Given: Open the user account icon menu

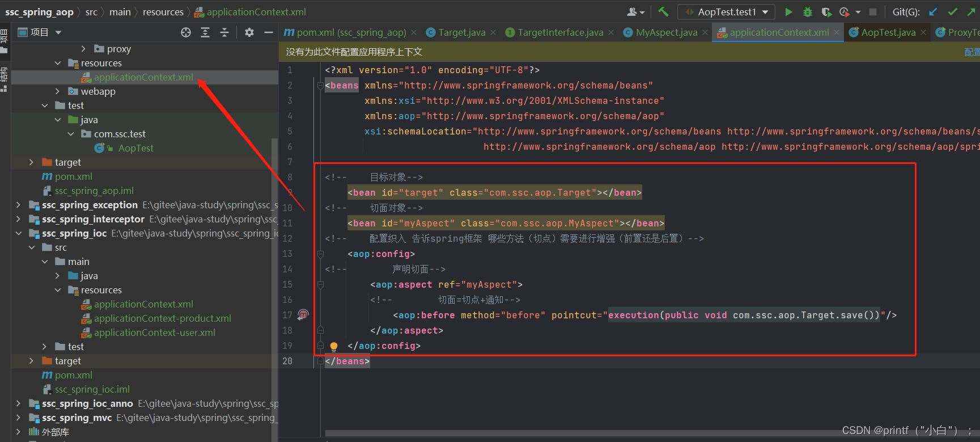Looking at the screenshot, I should click(636, 11).
